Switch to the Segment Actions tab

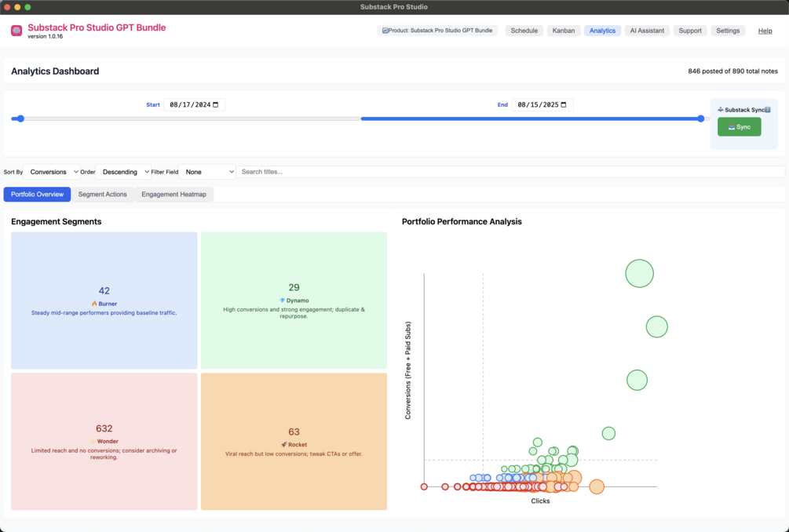click(x=102, y=194)
